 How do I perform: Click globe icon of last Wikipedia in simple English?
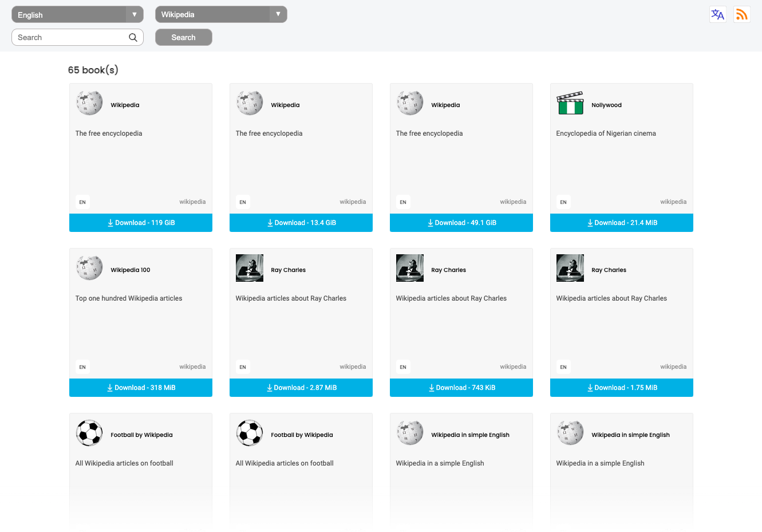[x=570, y=433]
